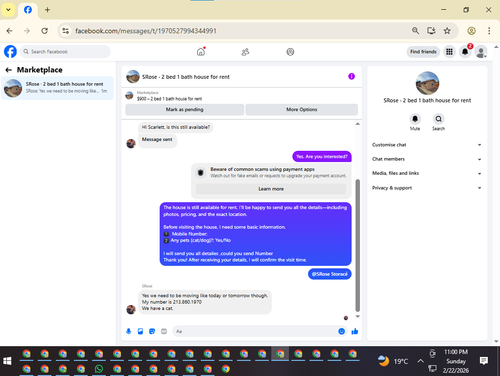Open the Windows Start menu
The image size is (500, 376).
(x=7, y=361)
